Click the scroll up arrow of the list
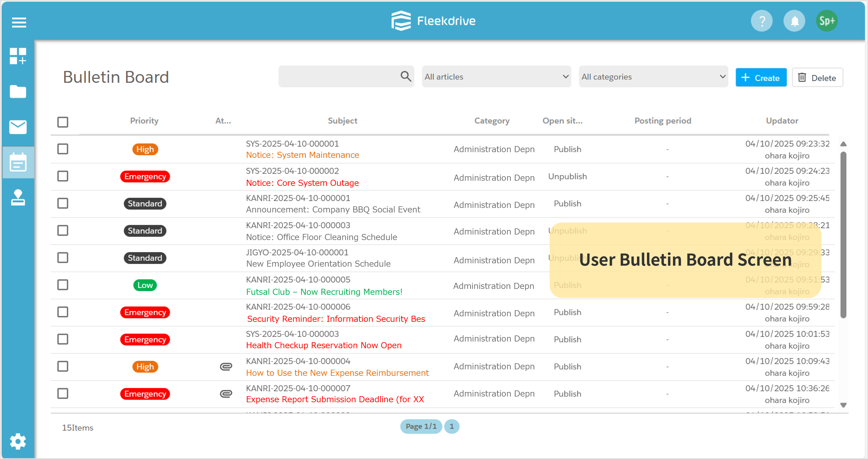Screen dimensions: 868x459 pos(843,144)
